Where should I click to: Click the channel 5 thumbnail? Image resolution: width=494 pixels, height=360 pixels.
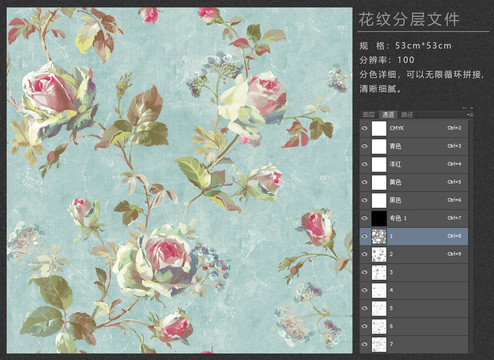tap(379, 308)
